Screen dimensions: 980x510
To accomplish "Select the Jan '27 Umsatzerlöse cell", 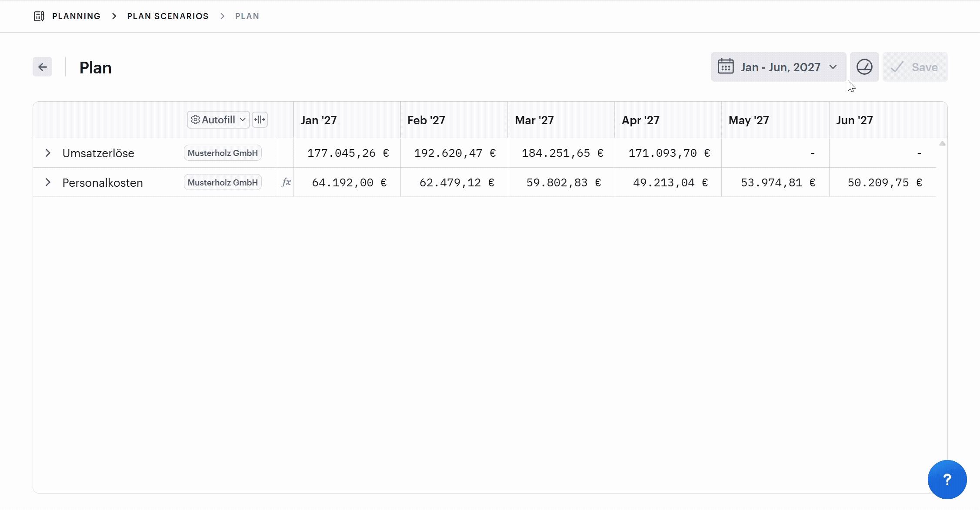I will (x=347, y=153).
